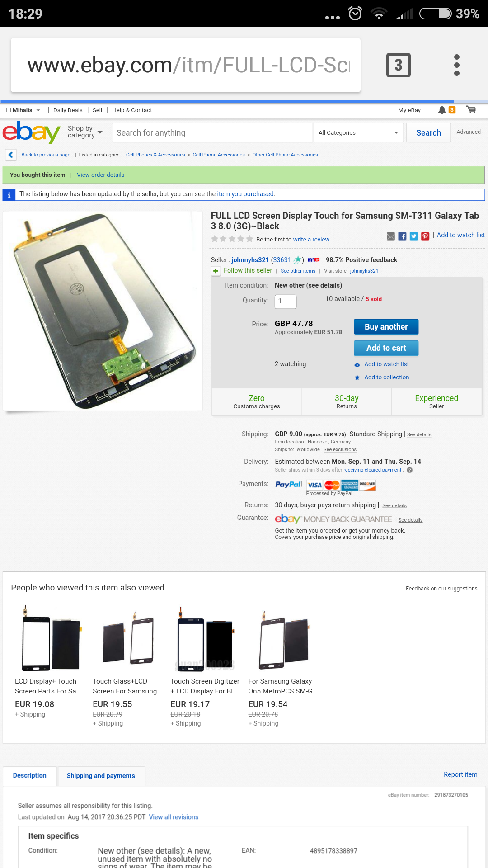
Task: Open the shopping cart icon
Action: pos(471,110)
